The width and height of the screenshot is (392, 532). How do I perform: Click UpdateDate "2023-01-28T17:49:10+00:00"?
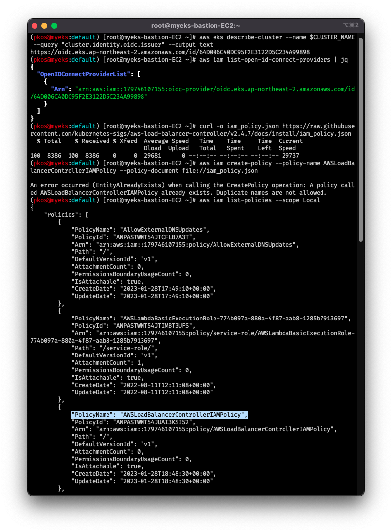pos(142,296)
